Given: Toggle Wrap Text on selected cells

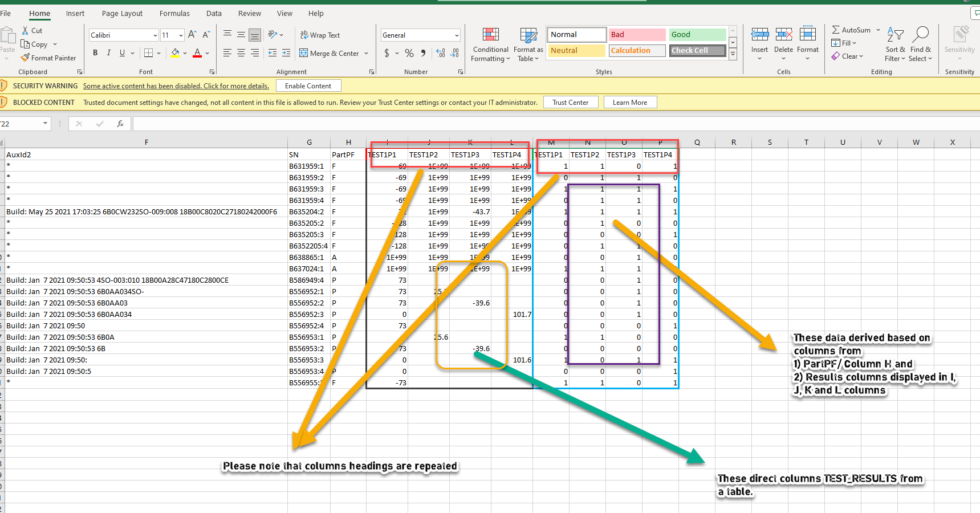Looking at the screenshot, I should tap(320, 35).
